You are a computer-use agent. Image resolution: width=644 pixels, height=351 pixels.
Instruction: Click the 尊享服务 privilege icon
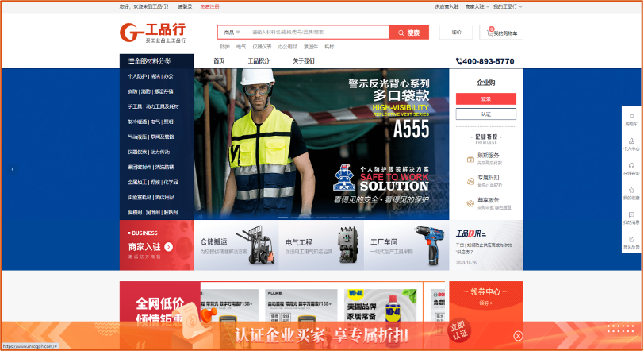click(x=470, y=203)
